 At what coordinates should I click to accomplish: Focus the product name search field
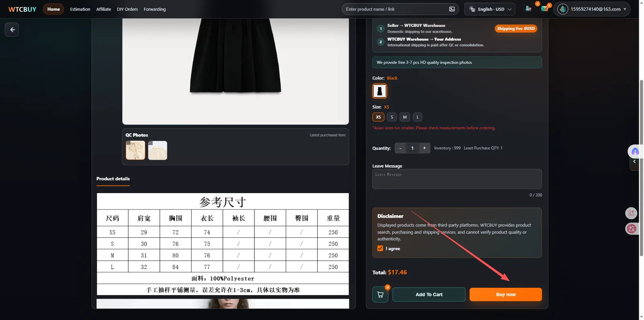coord(396,9)
